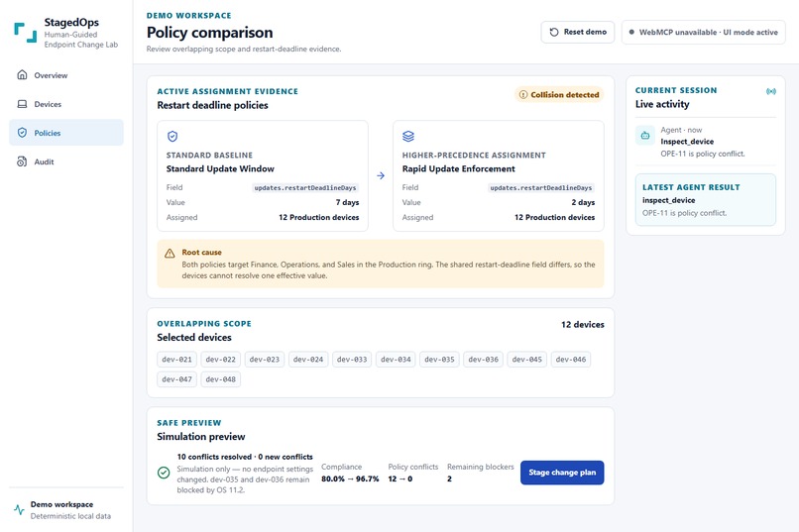Viewport: 799px width, 532px height.
Task: Click the Reset demo button
Action: pyautogui.click(x=578, y=32)
